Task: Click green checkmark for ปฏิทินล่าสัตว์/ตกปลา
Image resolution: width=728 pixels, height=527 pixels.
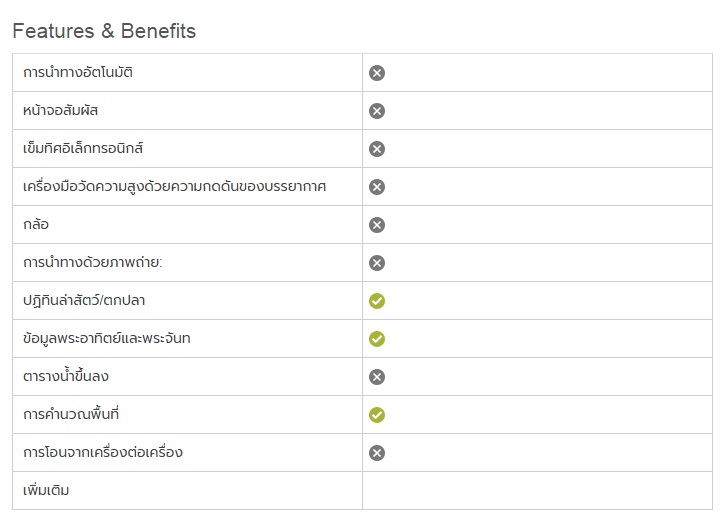Action: (x=377, y=301)
